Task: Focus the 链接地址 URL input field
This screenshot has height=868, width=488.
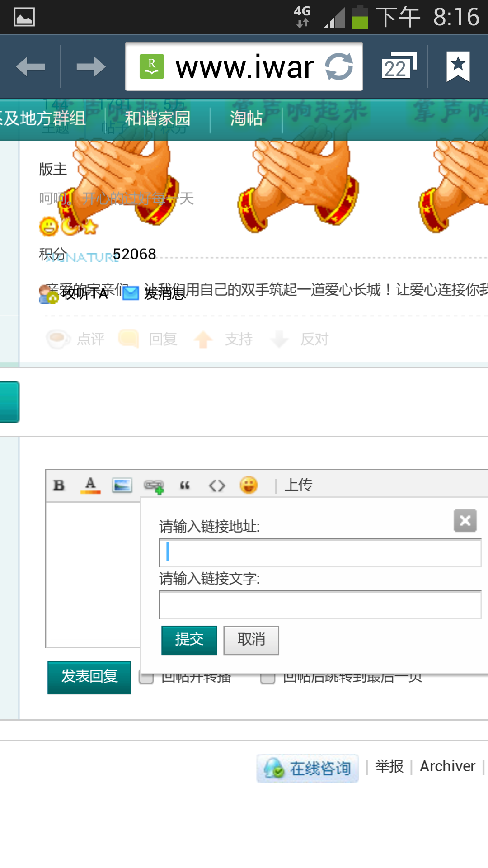Action: tap(320, 552)
